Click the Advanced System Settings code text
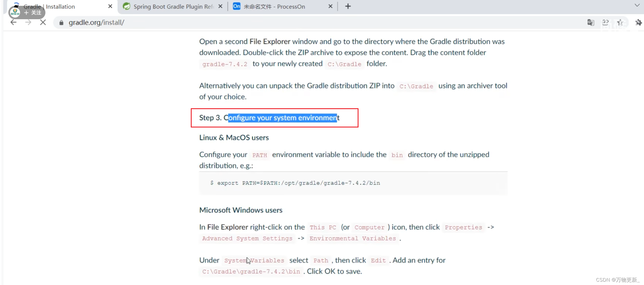Image resolution: width=644 pixels, height=285 pixels. (247, 239)
